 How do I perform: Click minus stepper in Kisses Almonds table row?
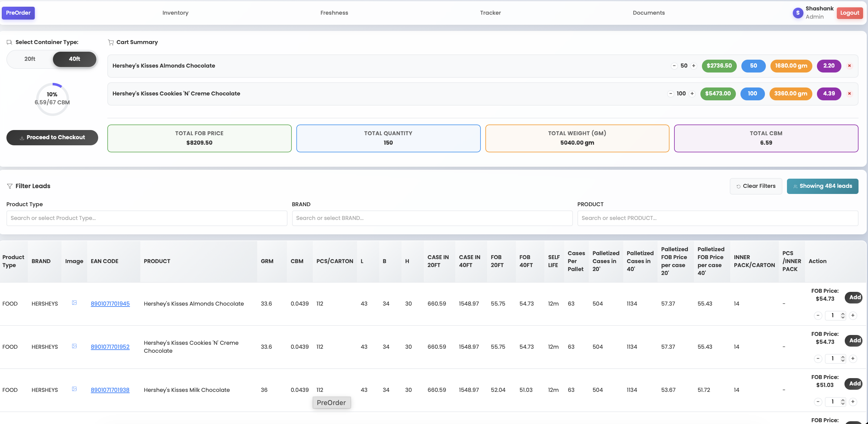818,315
